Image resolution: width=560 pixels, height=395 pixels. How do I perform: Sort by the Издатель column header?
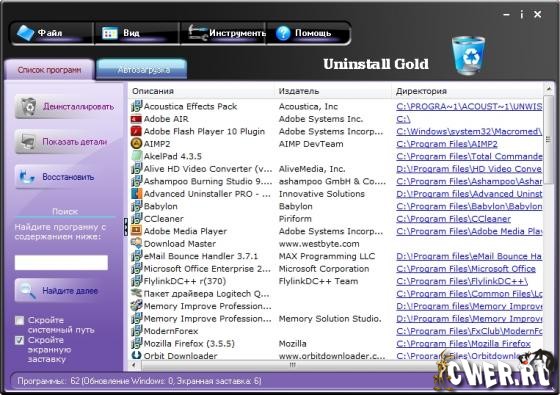[333, 91]
